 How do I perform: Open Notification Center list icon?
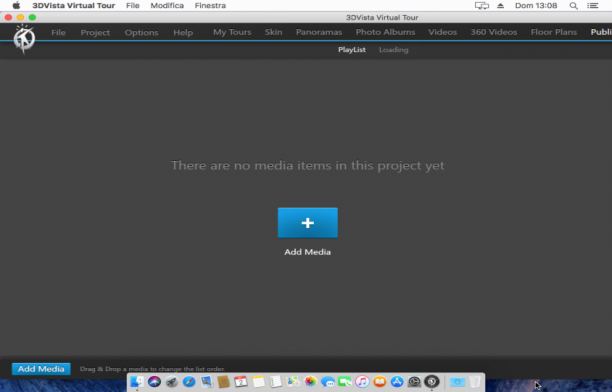click(x=592, y=5)
